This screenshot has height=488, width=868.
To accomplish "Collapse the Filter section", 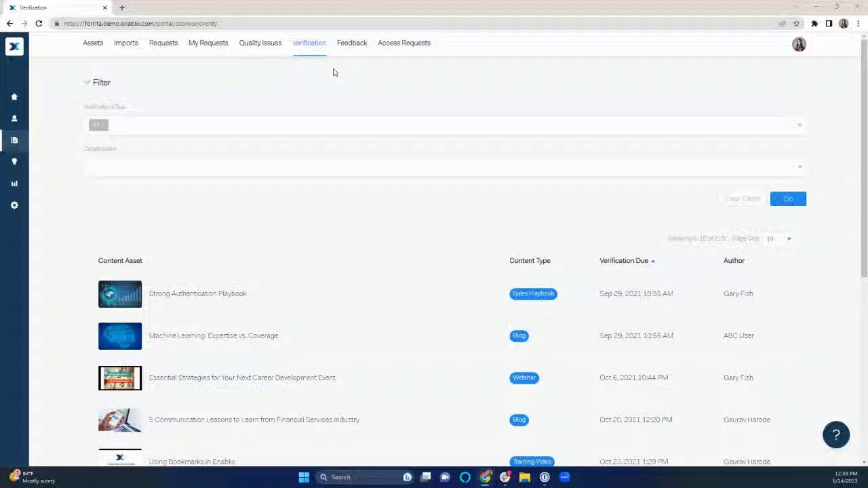I will (97, 83).
